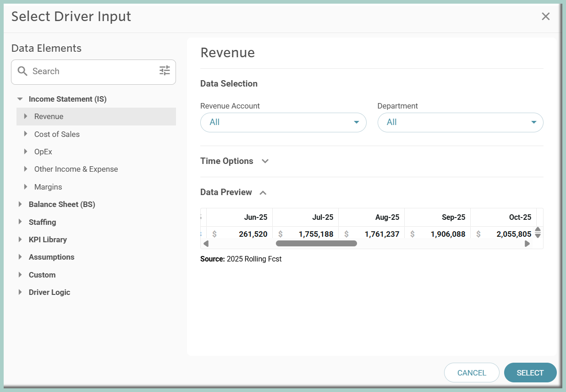Viewport: 566px width, 392px height.
Task: Select the Income Statement (IS) label
Action: point(67,99)
